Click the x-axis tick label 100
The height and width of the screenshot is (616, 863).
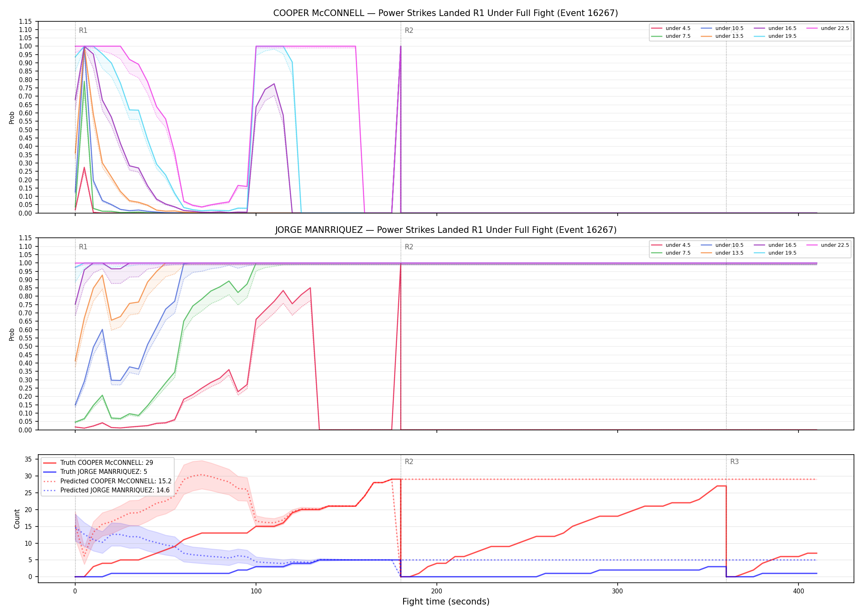[x=256, y=591]
